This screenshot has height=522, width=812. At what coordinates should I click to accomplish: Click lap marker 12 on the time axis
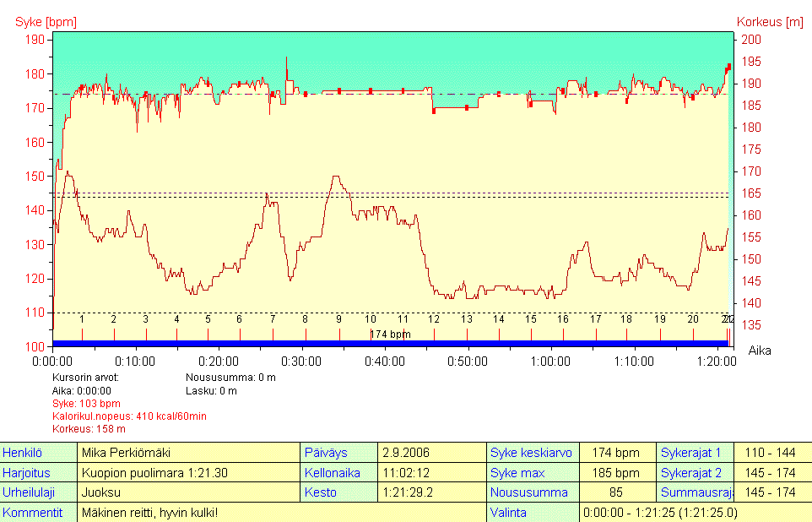point(434,320)
